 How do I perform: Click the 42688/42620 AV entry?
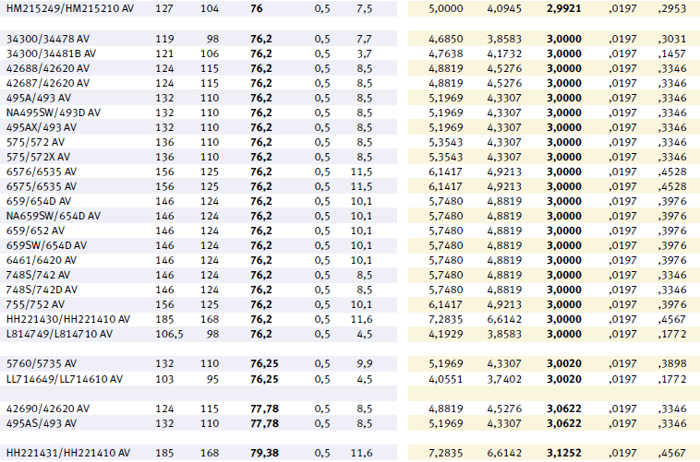pos(48,68)
